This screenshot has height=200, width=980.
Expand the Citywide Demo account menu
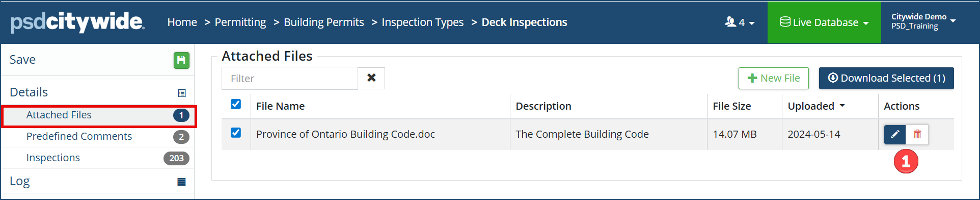point(923,21)
